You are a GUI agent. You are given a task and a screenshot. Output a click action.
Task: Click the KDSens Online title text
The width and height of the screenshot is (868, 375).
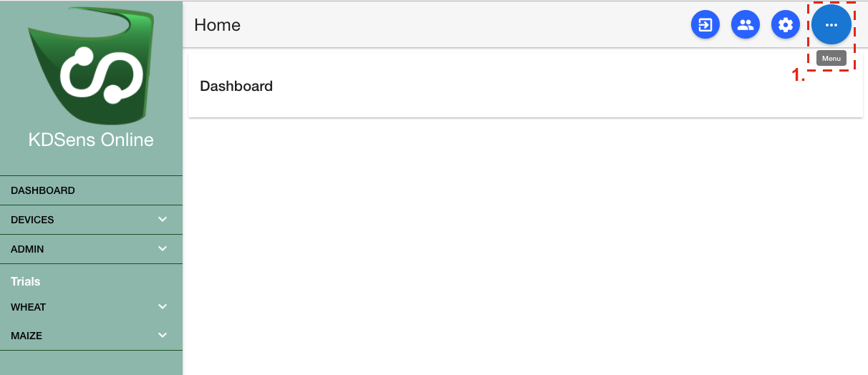(91, 140)
